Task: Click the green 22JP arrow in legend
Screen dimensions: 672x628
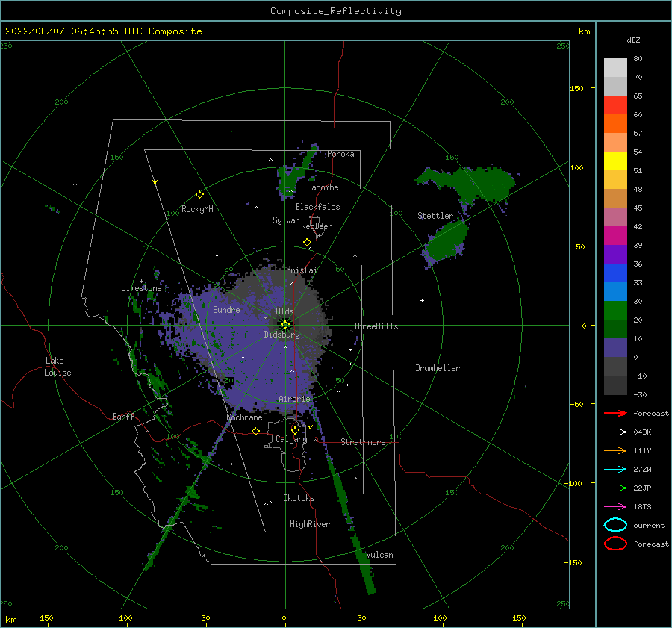Action: (x=615, y=488)
